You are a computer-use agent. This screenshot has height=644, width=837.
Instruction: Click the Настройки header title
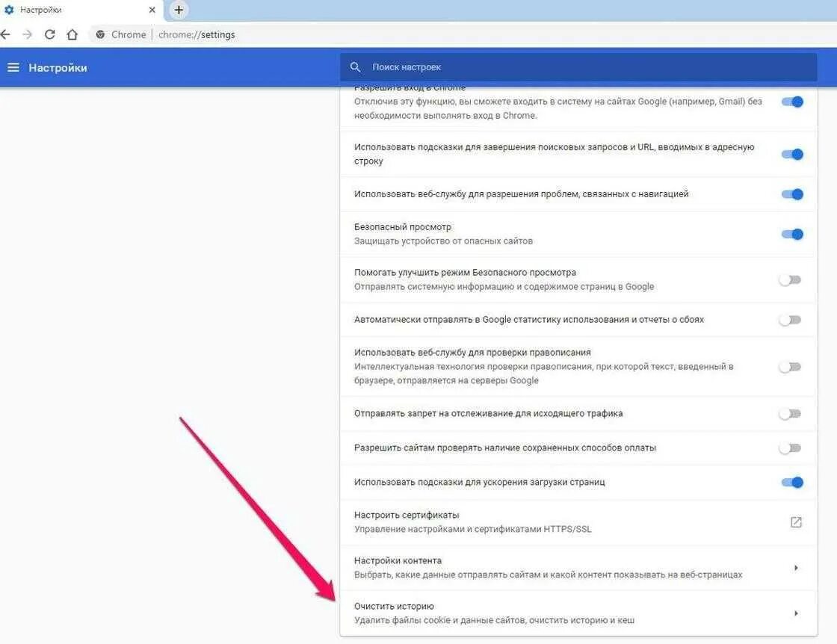[x=58, y=68]
